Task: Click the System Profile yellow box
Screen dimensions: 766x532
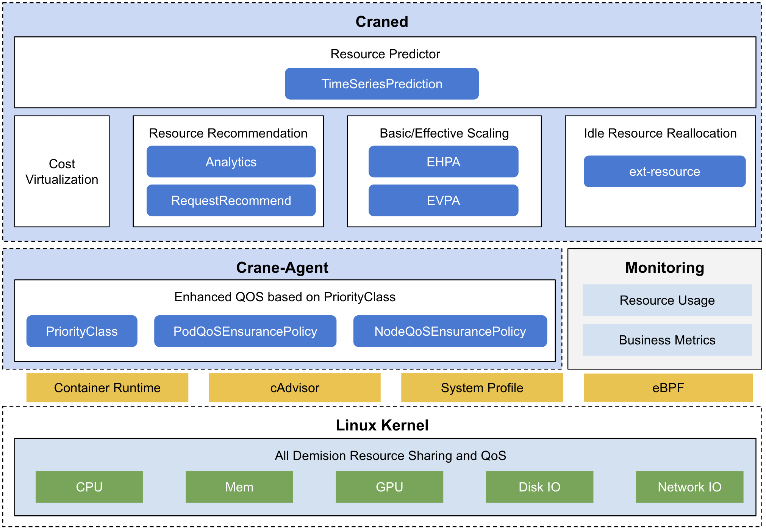Action: [482, 388]
